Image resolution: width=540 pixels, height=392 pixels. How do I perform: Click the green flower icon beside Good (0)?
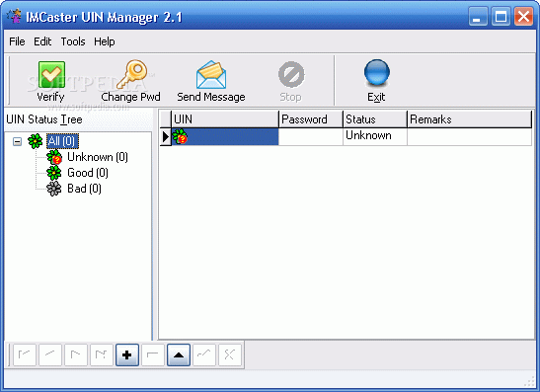[x=54, y=173]
